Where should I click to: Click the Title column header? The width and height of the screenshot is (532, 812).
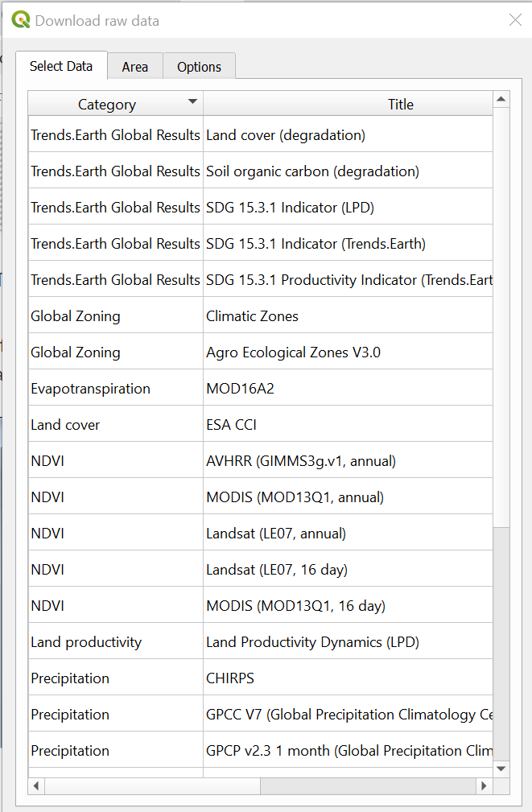coord(348,104)
